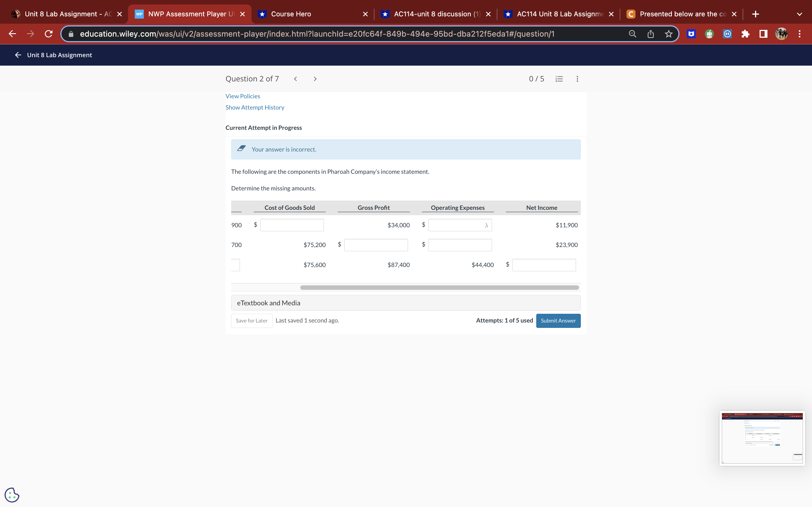Open the browser extensions puzzle icon
Image resolution: width=812 pixels, height=507 pixels.
tap(745, 34)
